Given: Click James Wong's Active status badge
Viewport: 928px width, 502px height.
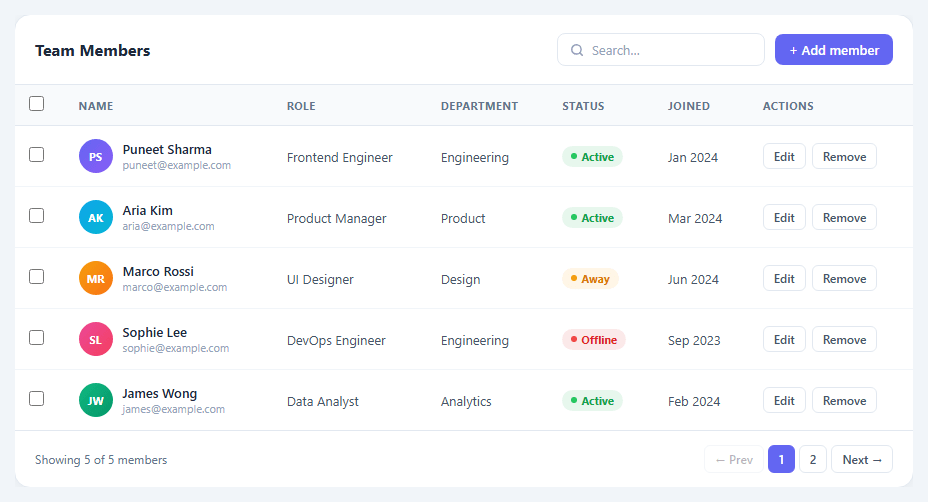Looking at the screenshot, I should (x=592, y=401).
